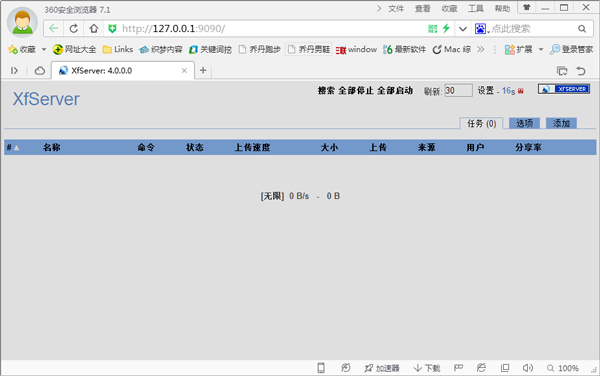Click the green lightning speed mode icon
This screenshot has width=600, height=376.
(x=446, y=28)
